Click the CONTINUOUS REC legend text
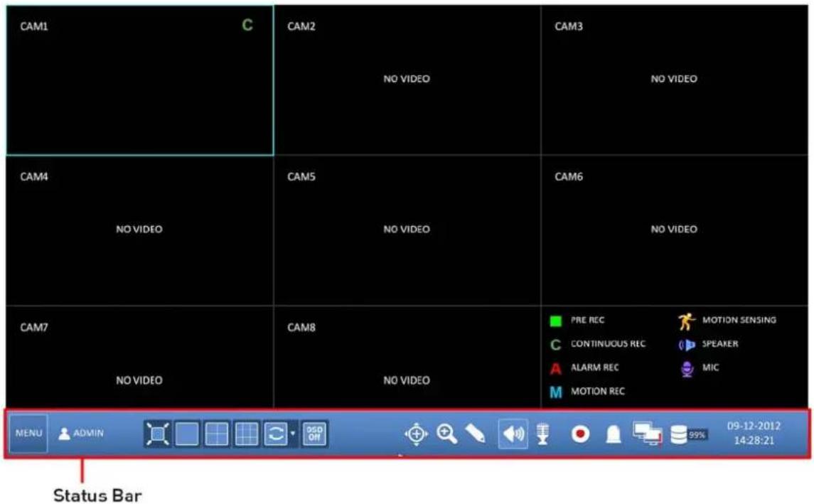 point(608,343)
